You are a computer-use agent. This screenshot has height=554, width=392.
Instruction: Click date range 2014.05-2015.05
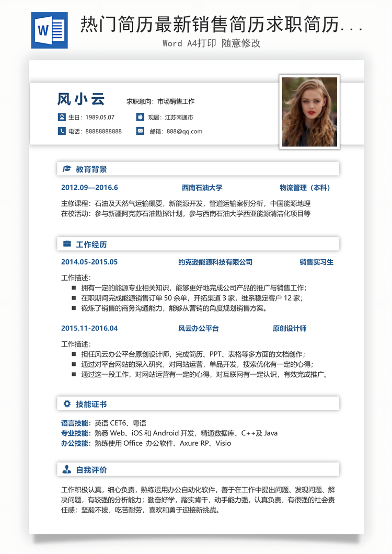[89, 262]
